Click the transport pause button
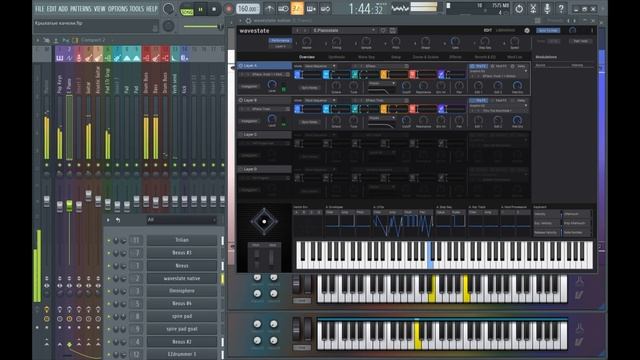This screenshot has height=360, width=640. [200, 9]
